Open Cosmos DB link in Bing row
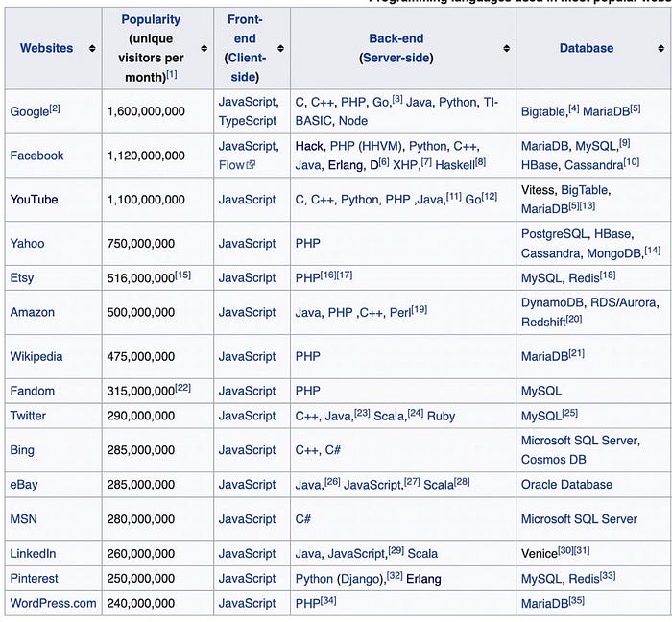Screen dimensions: 672x622 [x=554, y=460]
